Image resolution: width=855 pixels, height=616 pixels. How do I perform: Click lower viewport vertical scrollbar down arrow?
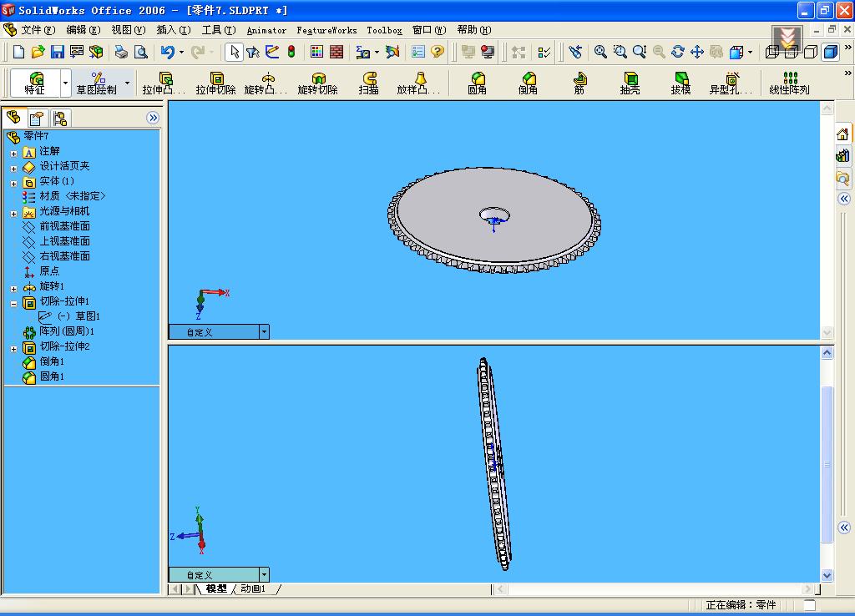[827, 575]
